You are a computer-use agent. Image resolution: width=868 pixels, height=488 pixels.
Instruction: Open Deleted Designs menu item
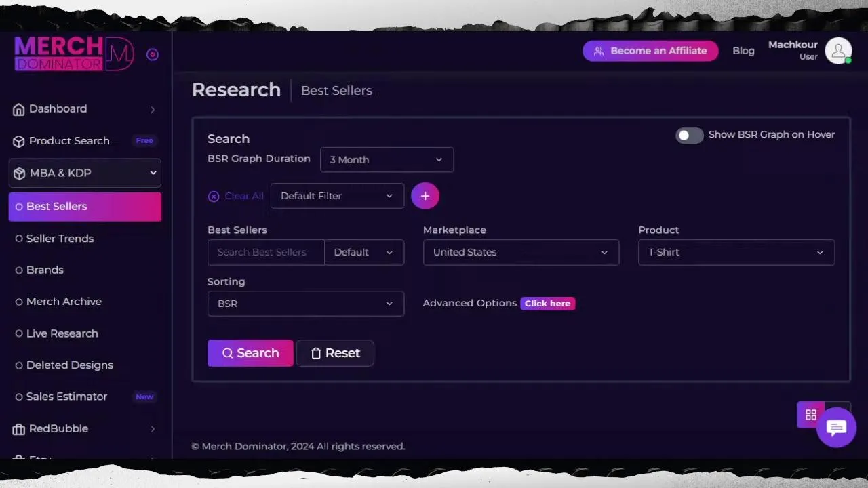69,365
